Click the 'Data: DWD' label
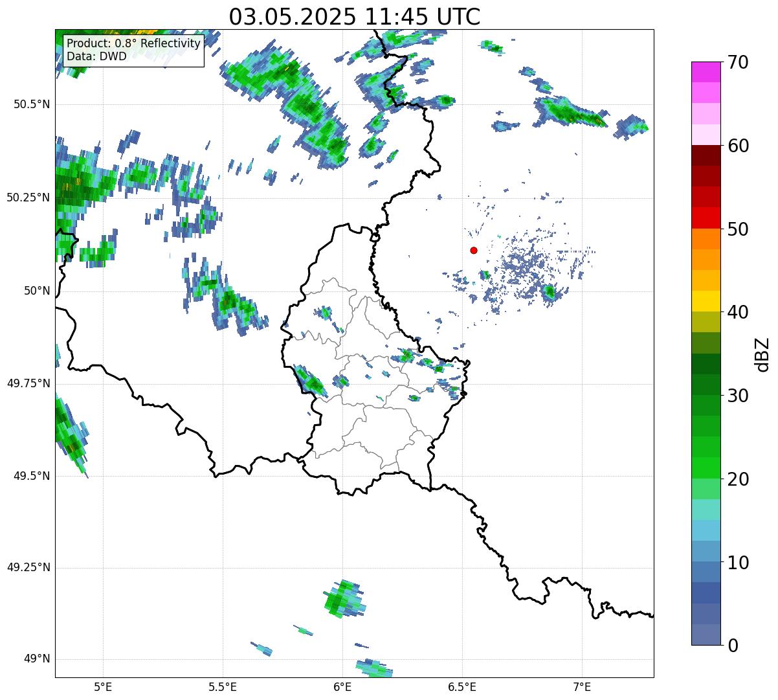The width and height of the screenshot is (778, 700). (x=97, y=56)
